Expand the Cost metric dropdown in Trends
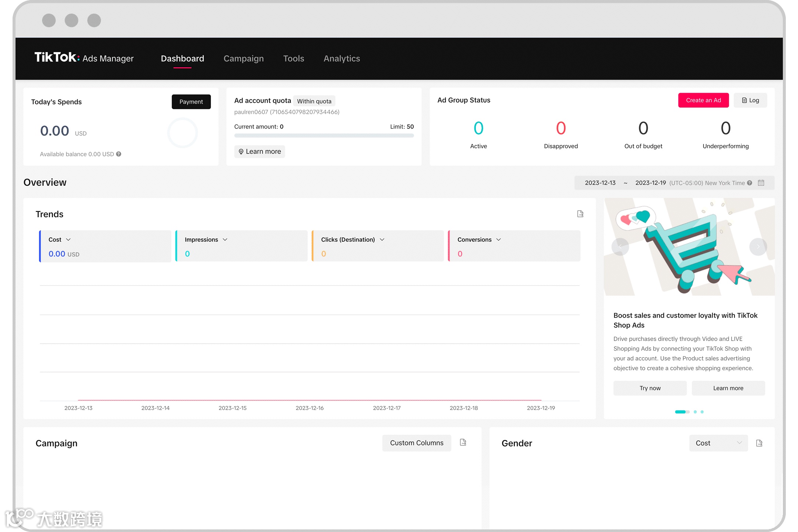Image resolution: width=798 pixels, height=532 pixels. pyautogui.click(x=68, y=239)
